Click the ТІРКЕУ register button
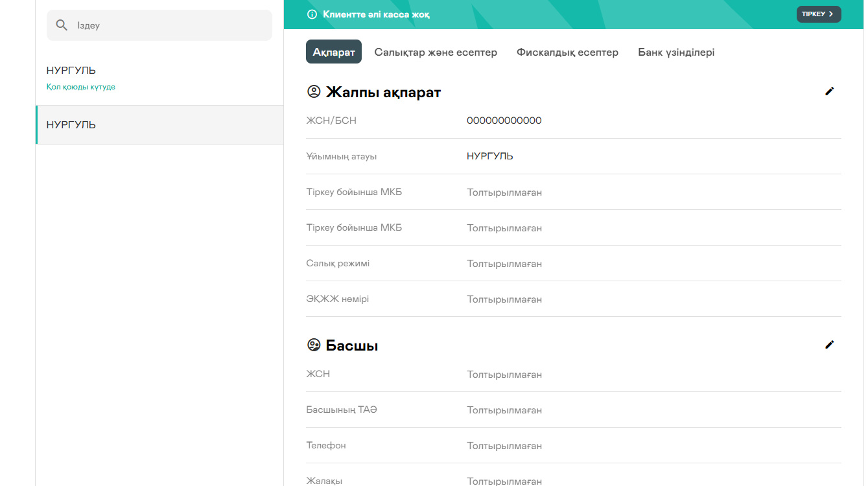Viewport: 868px width, 486px height. (818, 14)
